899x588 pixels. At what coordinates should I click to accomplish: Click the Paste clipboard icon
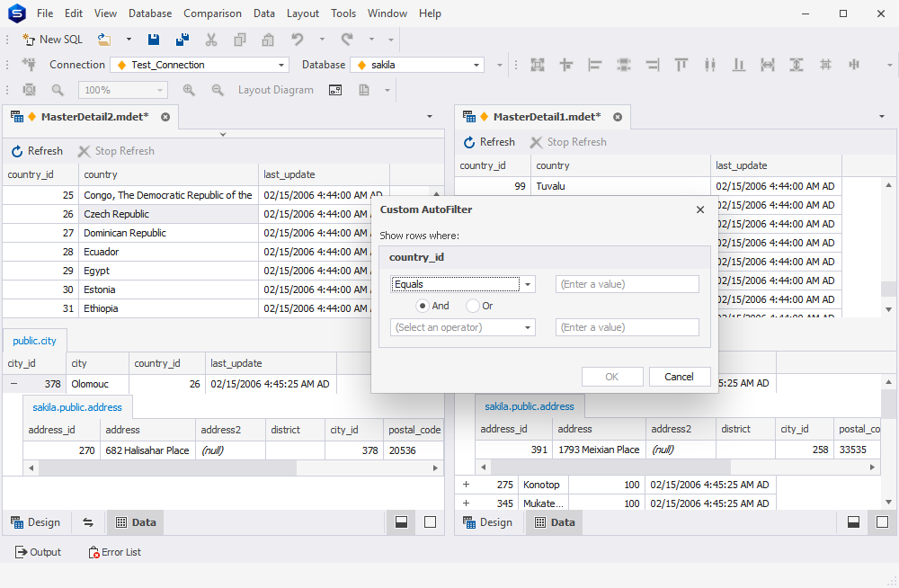268,40
